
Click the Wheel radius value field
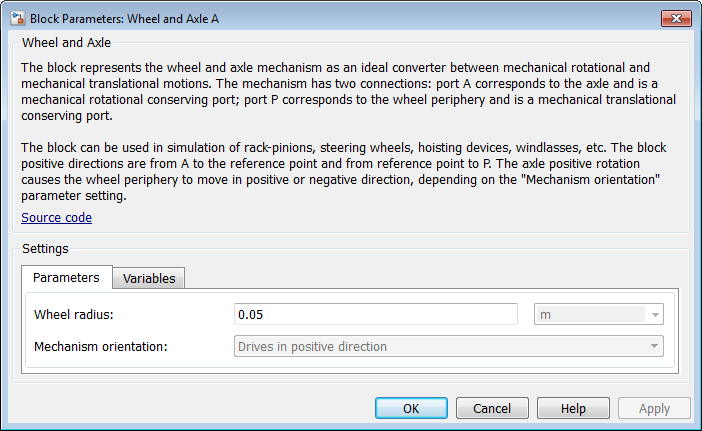pos(375,315)
